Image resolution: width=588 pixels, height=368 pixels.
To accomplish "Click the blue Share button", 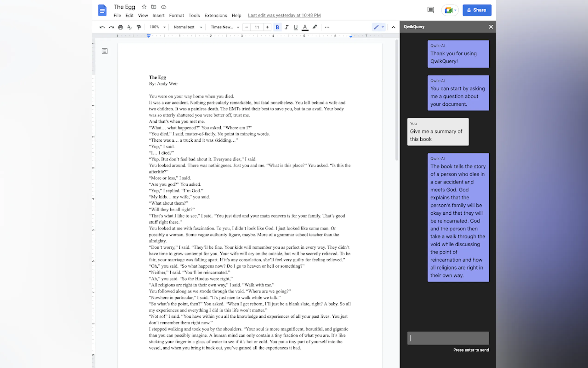I will point(477,10).
